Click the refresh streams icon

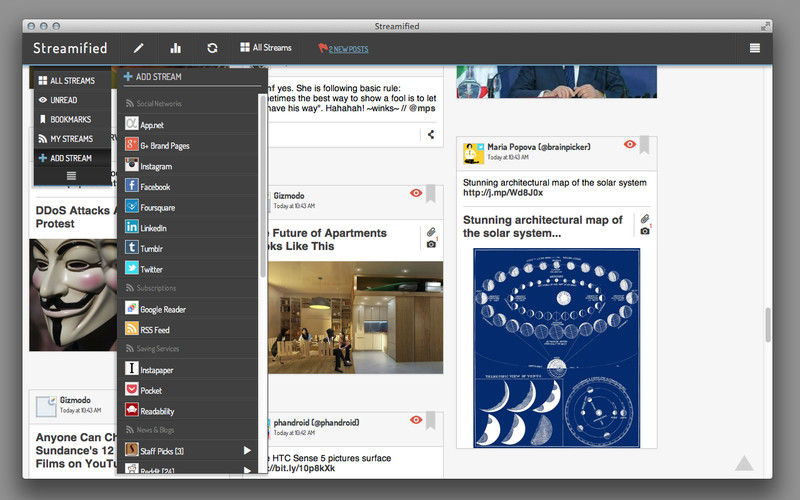212,48
